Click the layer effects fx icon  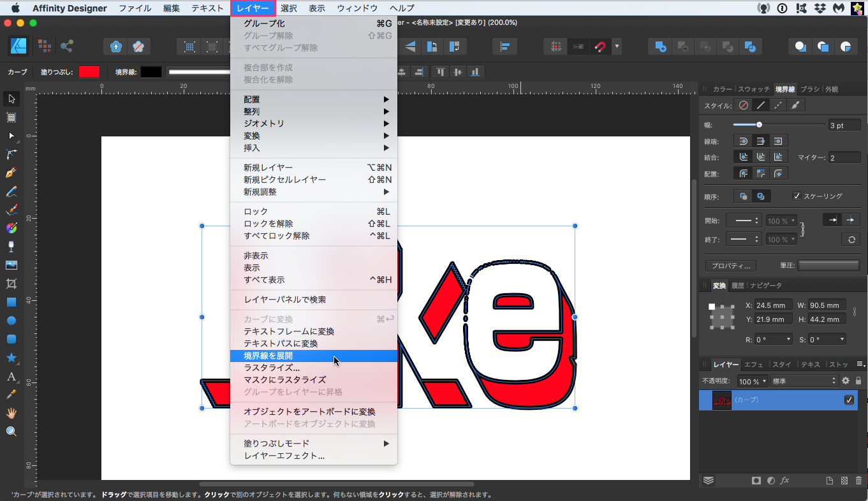click(x=785, y=481)
